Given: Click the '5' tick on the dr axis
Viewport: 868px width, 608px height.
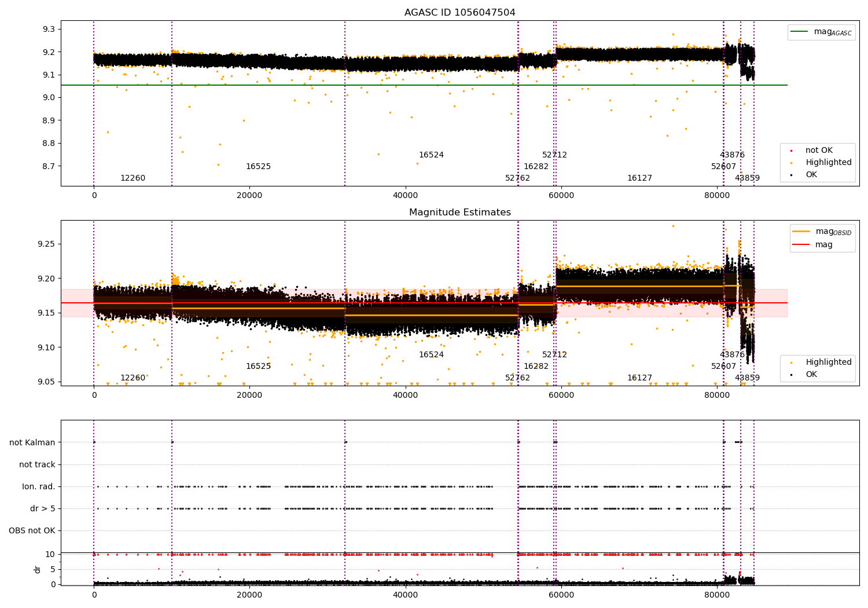Looking at the screenshot, I should coord(53,569).
